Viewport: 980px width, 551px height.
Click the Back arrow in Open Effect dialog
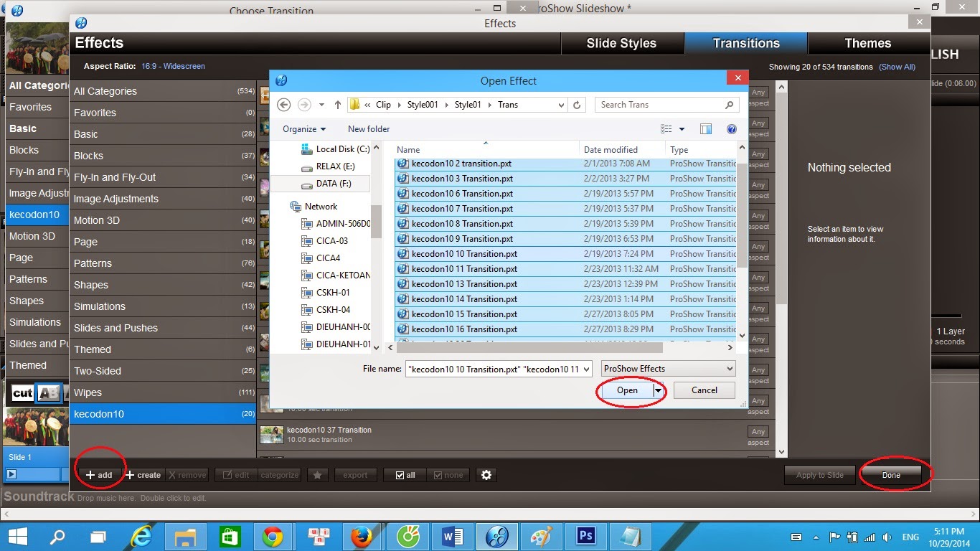[x=284, y=105]
